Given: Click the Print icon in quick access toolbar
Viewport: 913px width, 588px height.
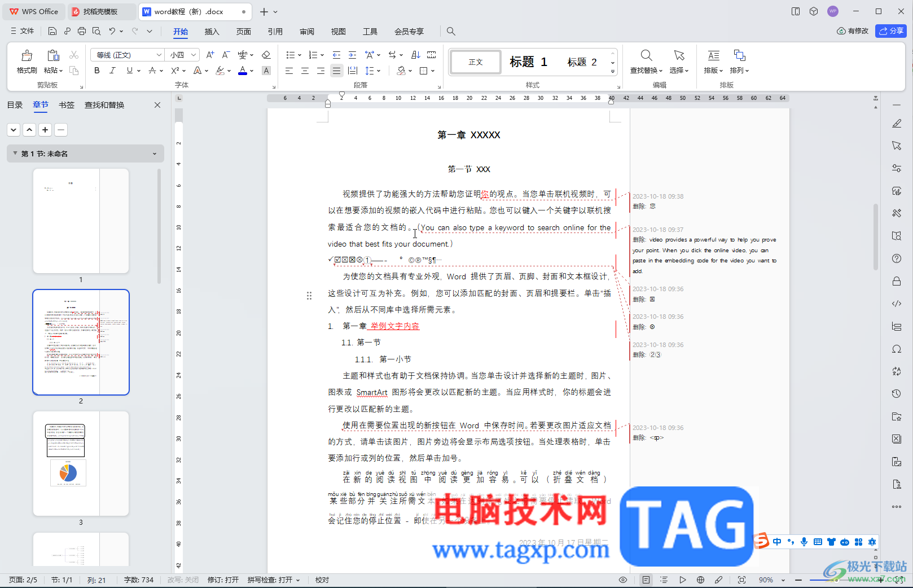Looking at the screenshot, I should (82, 31).
